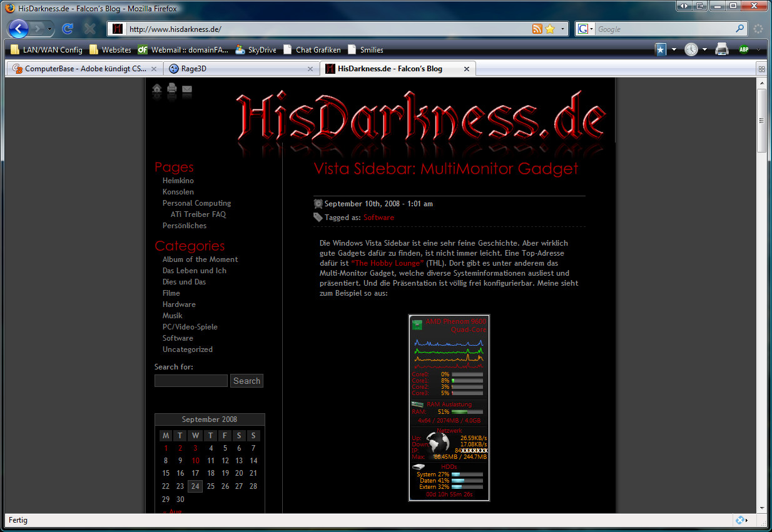Open the SkyDrive bookmark
Screen dimensions: 772x532
coord(255,50)
